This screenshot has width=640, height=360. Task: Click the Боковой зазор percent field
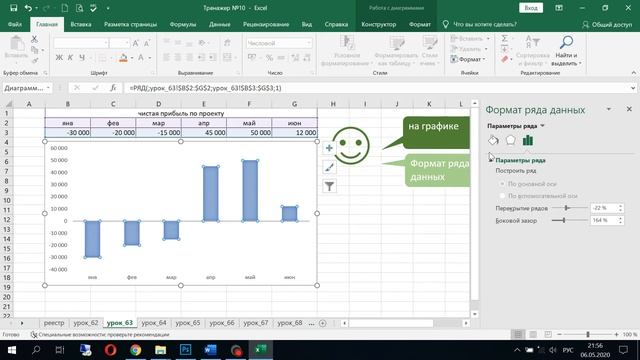603,220
